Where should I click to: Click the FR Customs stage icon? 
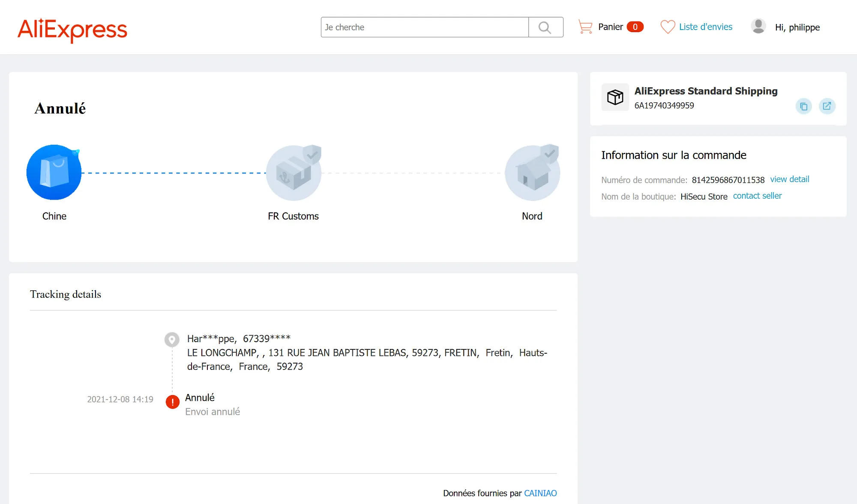pos(294,173)
